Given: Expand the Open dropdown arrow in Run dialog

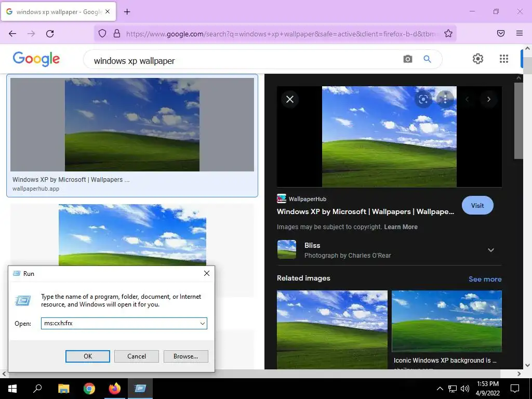Looking at the screenshot, I should (203, 323).
